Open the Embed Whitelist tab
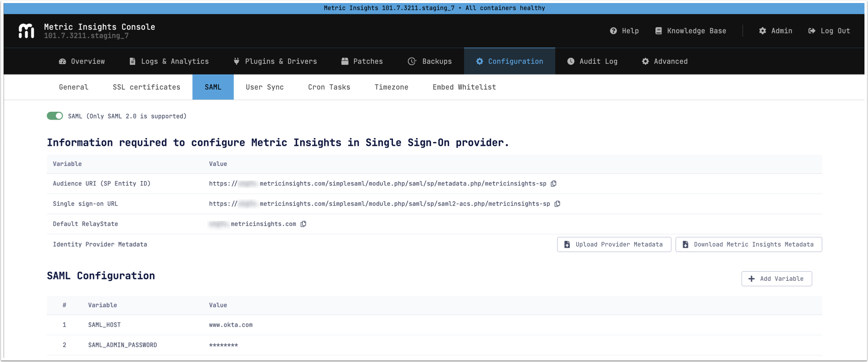The width and height of the screenshot is (868, 362). click(464, 87)
